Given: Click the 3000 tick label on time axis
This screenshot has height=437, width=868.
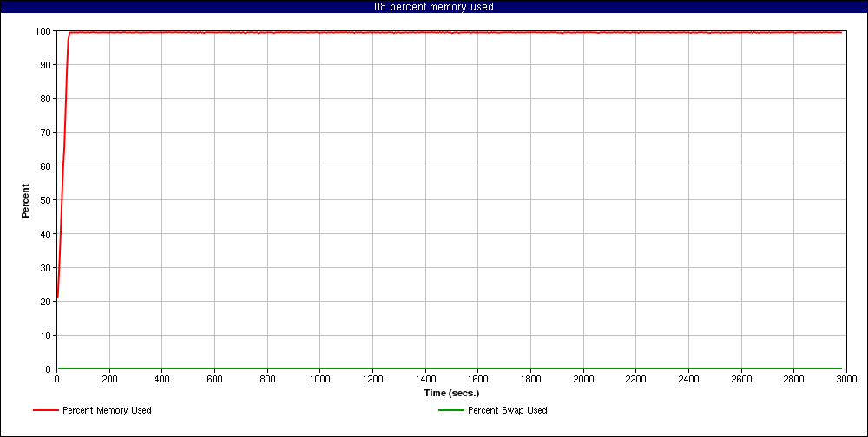Looking at the screenshot, I should (846, 379).
